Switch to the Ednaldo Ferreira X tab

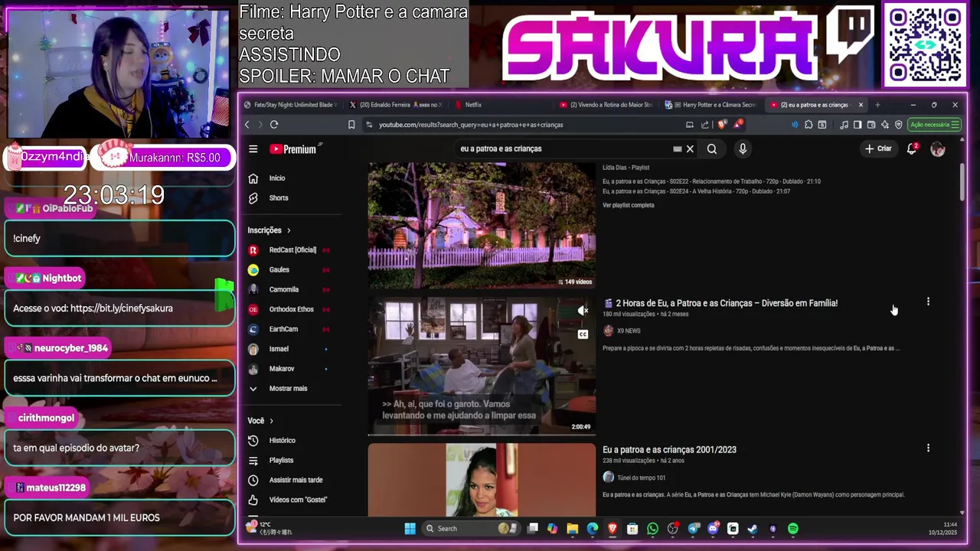click(x=396, y=105)
